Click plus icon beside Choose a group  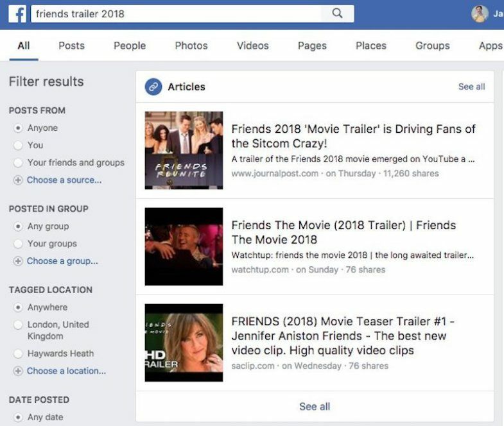pos(18,261)
